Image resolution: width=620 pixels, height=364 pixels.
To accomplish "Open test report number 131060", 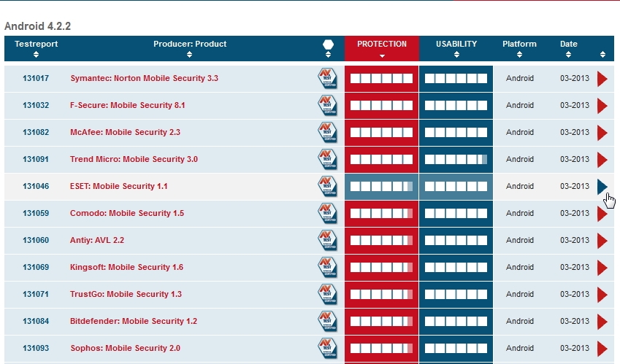I will click(x=36, y=240).
